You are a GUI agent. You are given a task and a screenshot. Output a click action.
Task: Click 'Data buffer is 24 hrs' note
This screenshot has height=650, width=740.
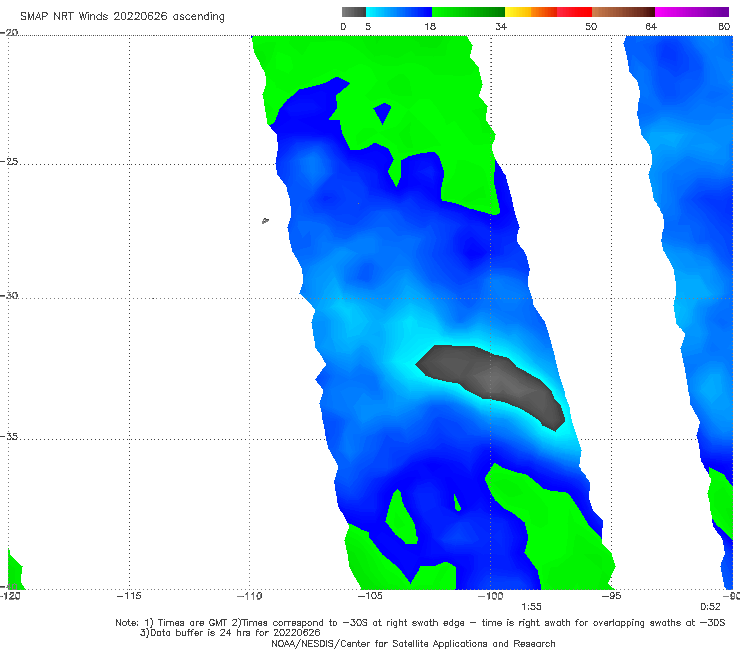[x=230, y=633]
